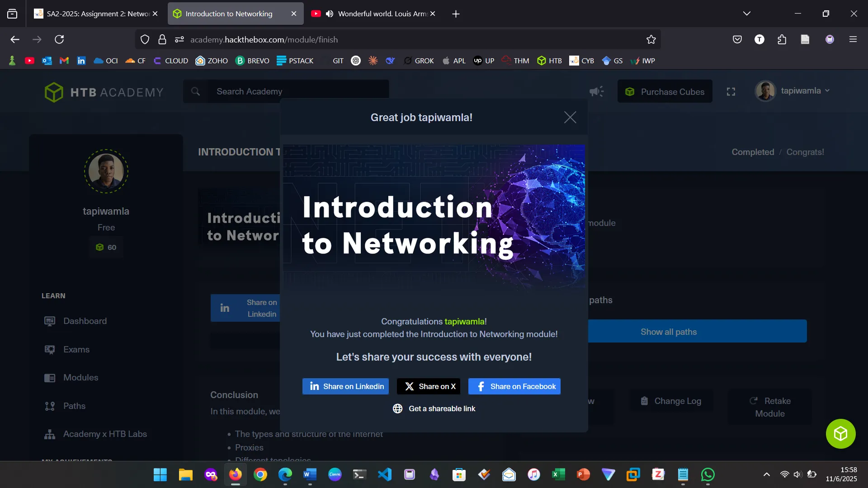Viewport: 868px width, 488px height.
Task: Close the Great job congratulations dialog
Action: tap(570, 117)
